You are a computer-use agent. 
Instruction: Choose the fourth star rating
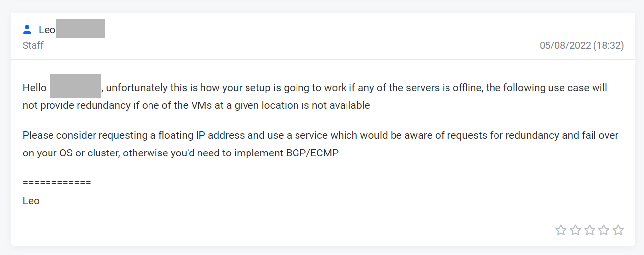[603, 230]
